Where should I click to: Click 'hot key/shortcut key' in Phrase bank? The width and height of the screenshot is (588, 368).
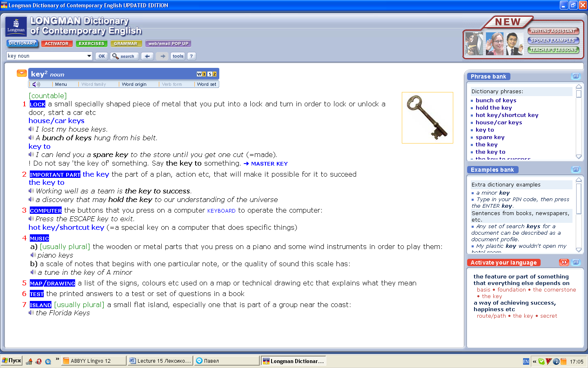click(x=507, y=115)
